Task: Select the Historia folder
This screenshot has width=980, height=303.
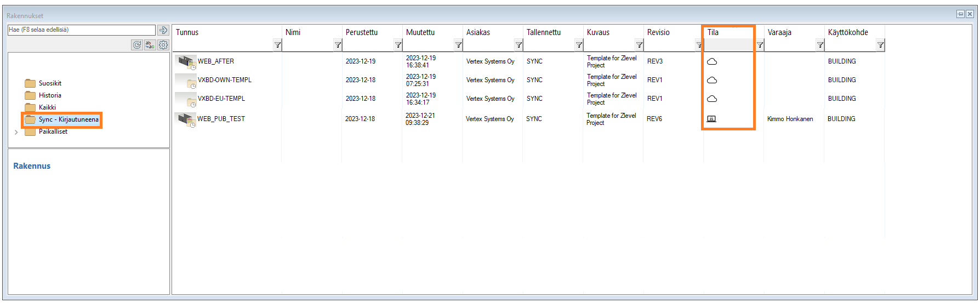Action: 50,95
